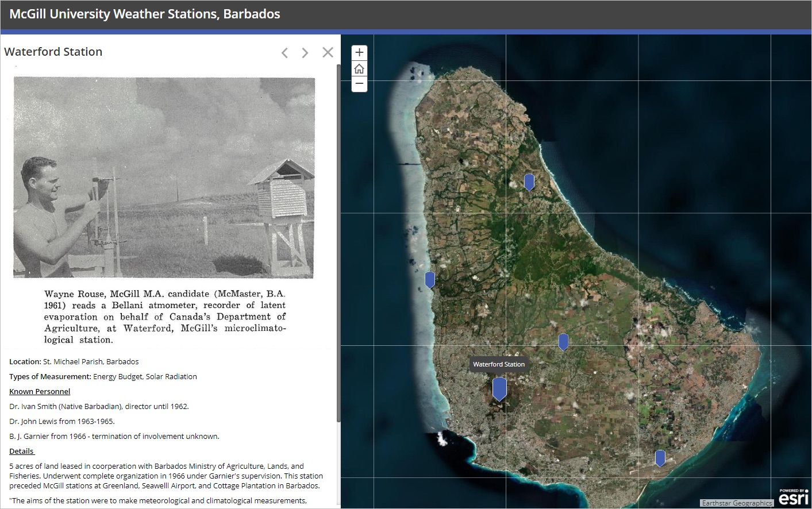Screen dimensions: 812x509
Task: Click the Waterford Station map tooltip label
Action: coord(499,364)
